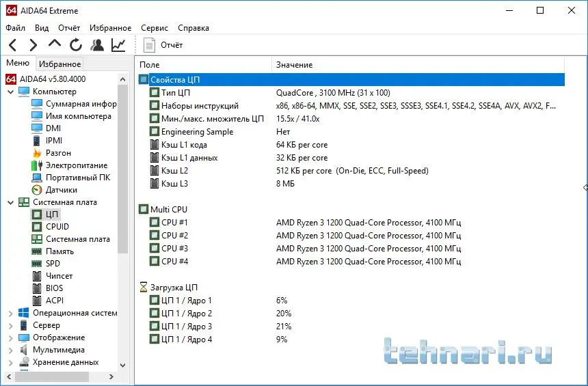The height and width of the screenshot is (386, 588).
Task: Click the Значение column header
Action: click(418, 65)
